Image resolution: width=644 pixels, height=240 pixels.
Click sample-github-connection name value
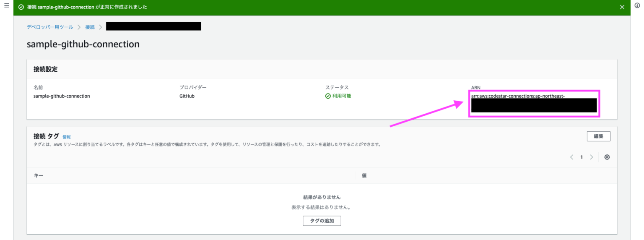pyautogui.click(x=62, y=96)
